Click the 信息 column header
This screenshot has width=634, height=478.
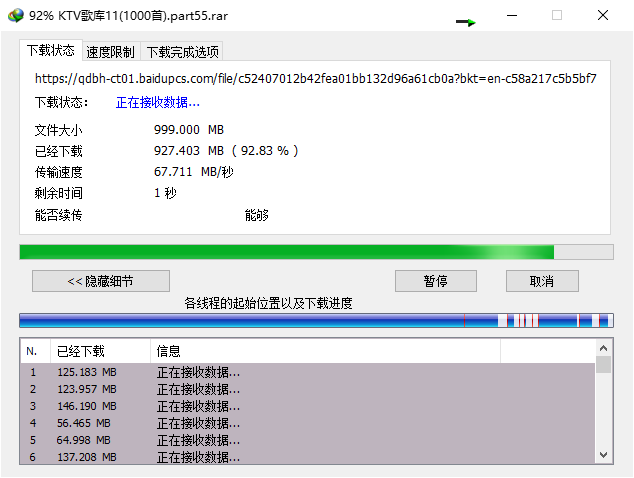point(325,351)
